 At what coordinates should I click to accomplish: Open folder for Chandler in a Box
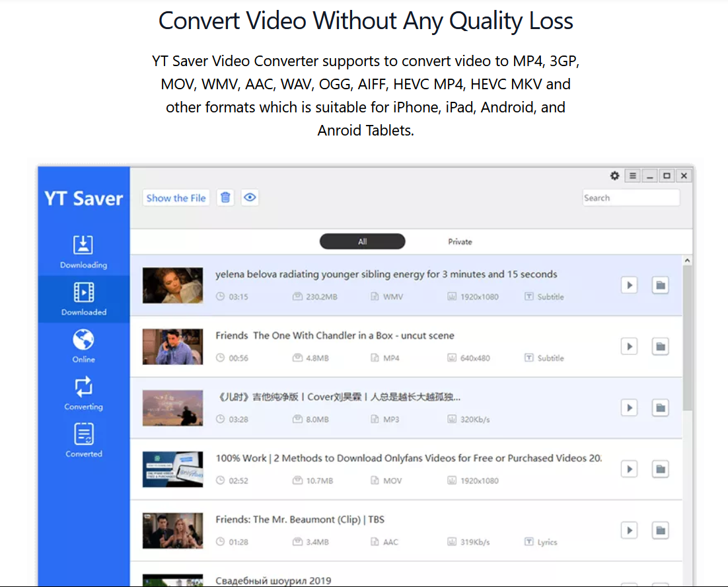click(x=660, y=346)
